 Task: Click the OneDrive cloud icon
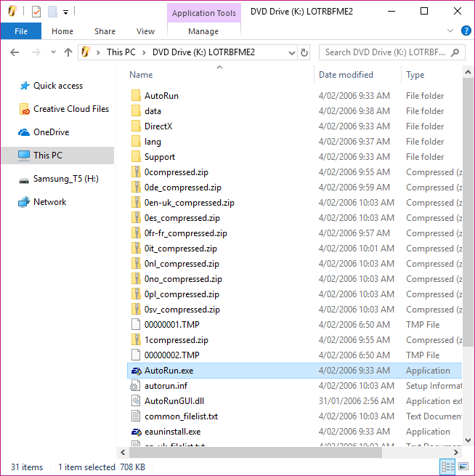tap(24, 132)
